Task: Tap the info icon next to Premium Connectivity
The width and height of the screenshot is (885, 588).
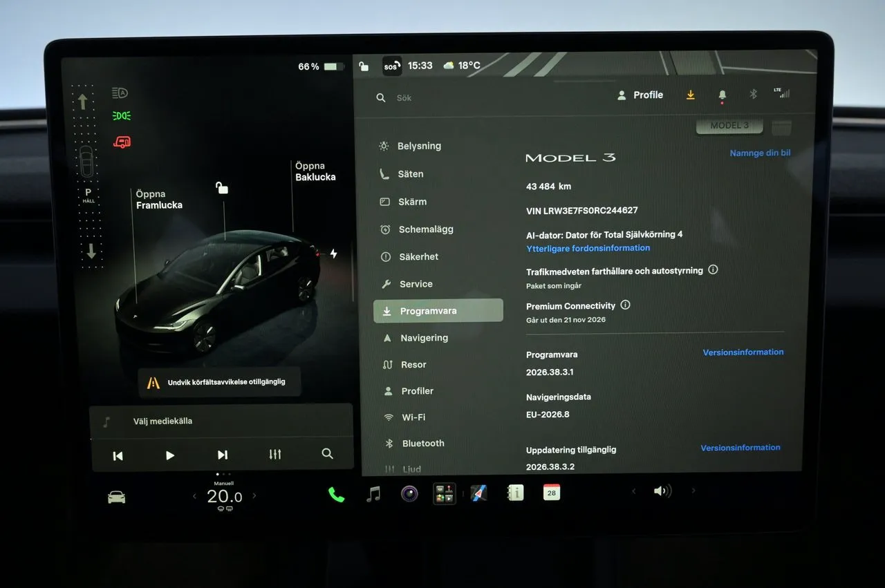Action: click(626, 305)
